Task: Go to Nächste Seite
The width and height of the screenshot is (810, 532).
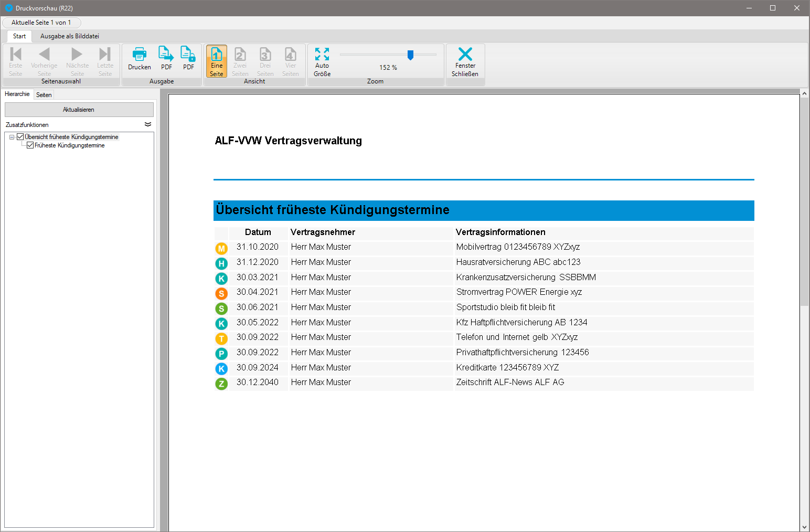Action: (x=77, y=61)
